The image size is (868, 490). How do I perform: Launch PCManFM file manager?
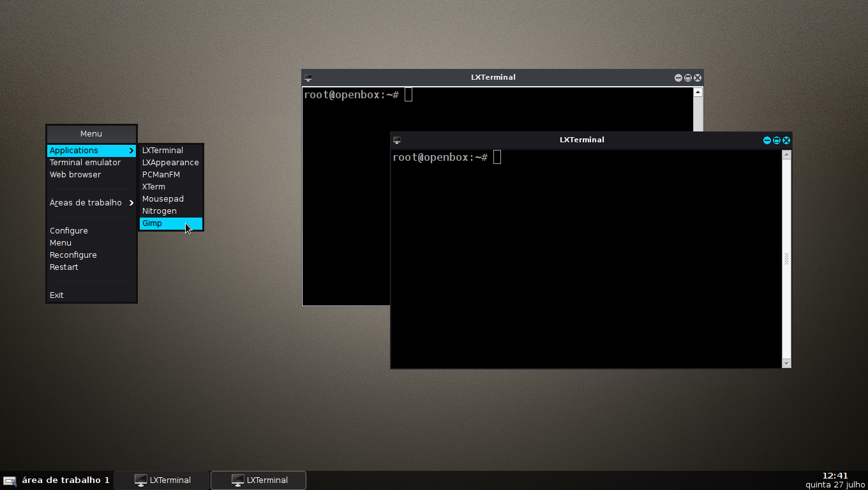tap(160, 174)
